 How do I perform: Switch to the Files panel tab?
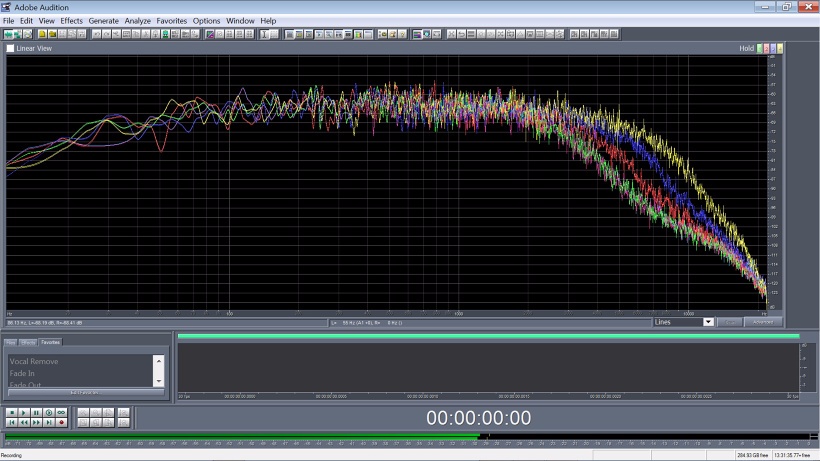pos(10,342)
